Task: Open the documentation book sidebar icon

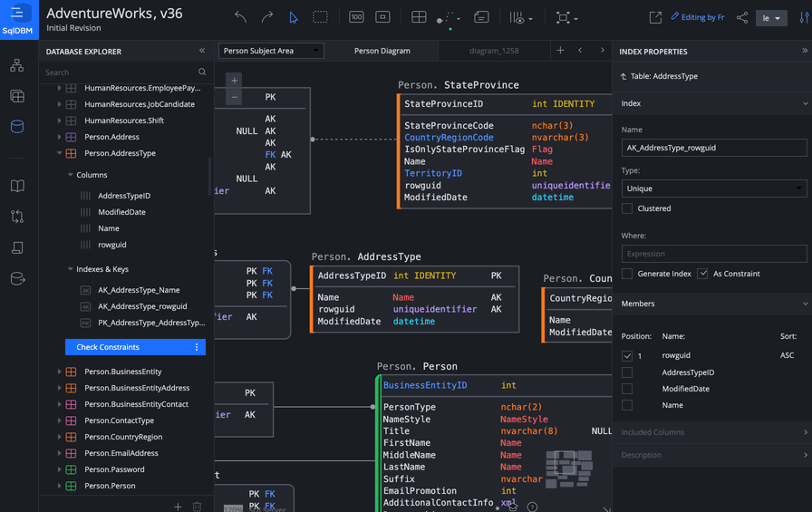Action: 17,186
